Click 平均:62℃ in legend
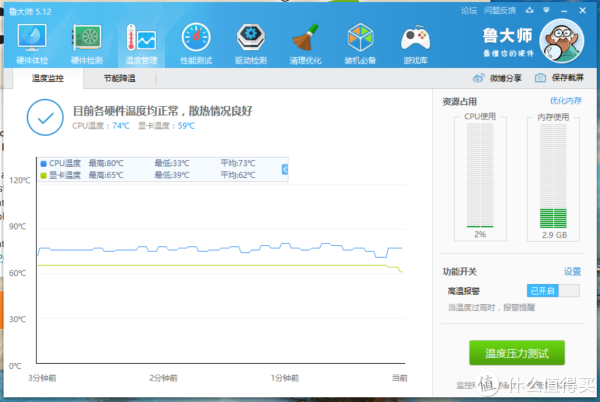This screenshot has width=600, height=402. 238,175
